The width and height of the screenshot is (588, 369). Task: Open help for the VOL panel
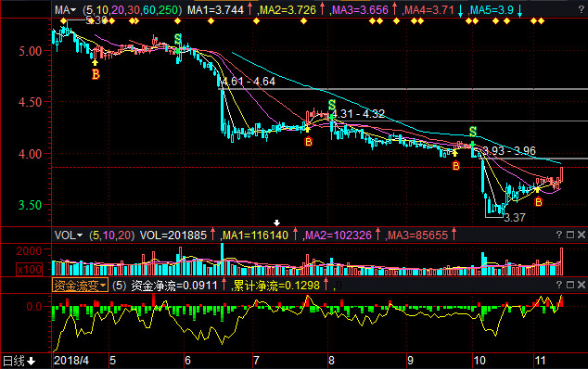pos(558,235)
